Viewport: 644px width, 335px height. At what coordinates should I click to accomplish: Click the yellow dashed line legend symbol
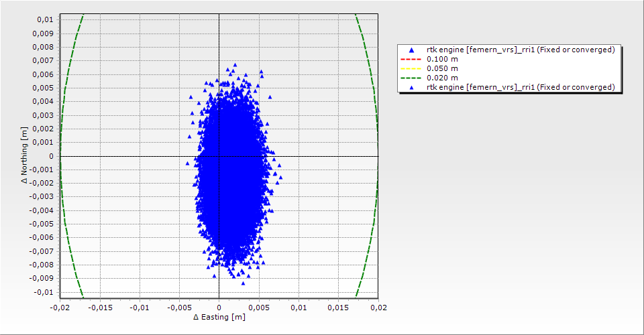pyautogui.click(x=411, y=69)
